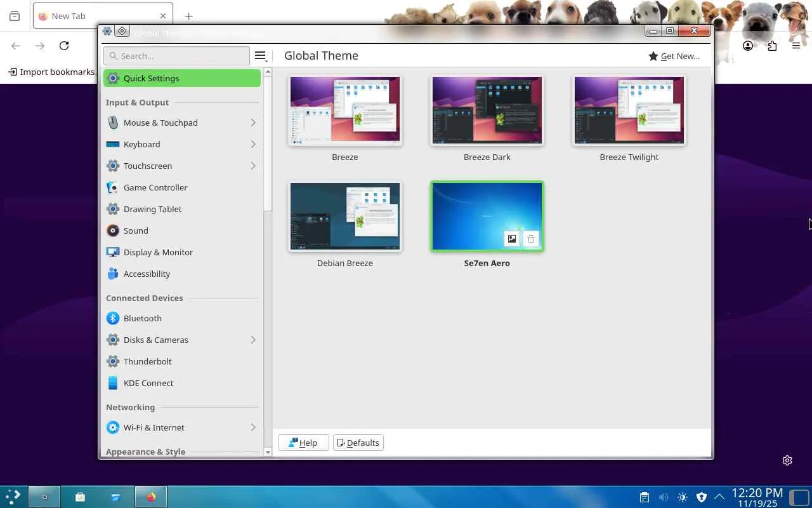Show preview image of Se7en Aero theme
This screenshot has width=812, height=508.
[x=512, y=239]
